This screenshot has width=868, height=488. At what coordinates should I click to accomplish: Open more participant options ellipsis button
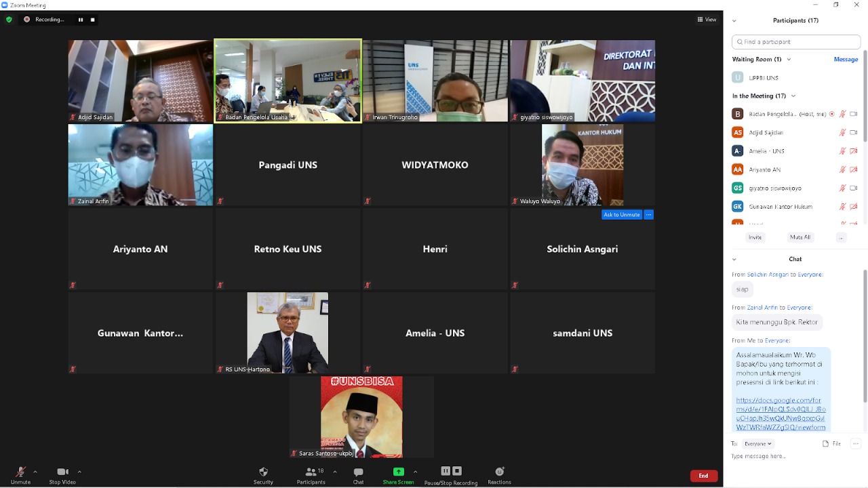coord(842,237)
